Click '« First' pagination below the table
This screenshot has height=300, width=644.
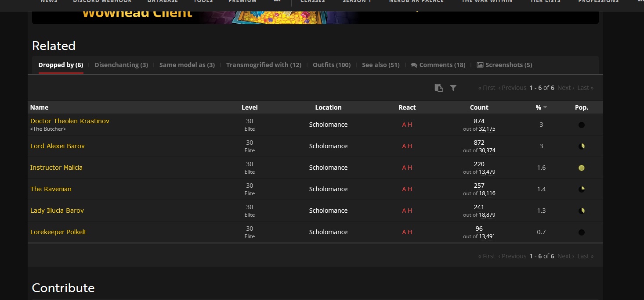(487, 256)
